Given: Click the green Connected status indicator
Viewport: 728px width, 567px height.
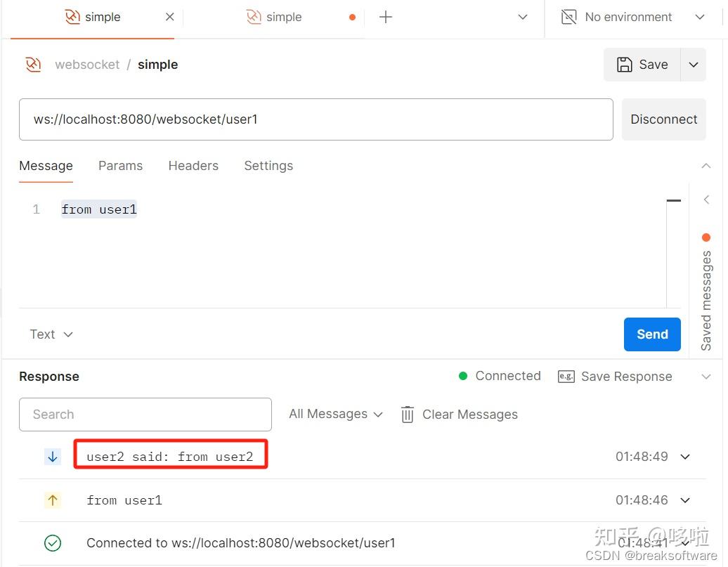Looking at the screenshot, I should tap(463, 376).
